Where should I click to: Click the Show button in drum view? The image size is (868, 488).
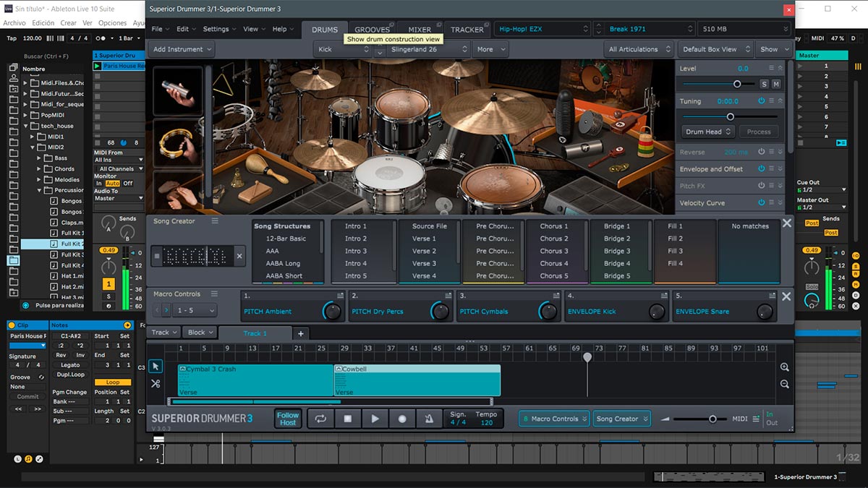[x=773, y=49]
